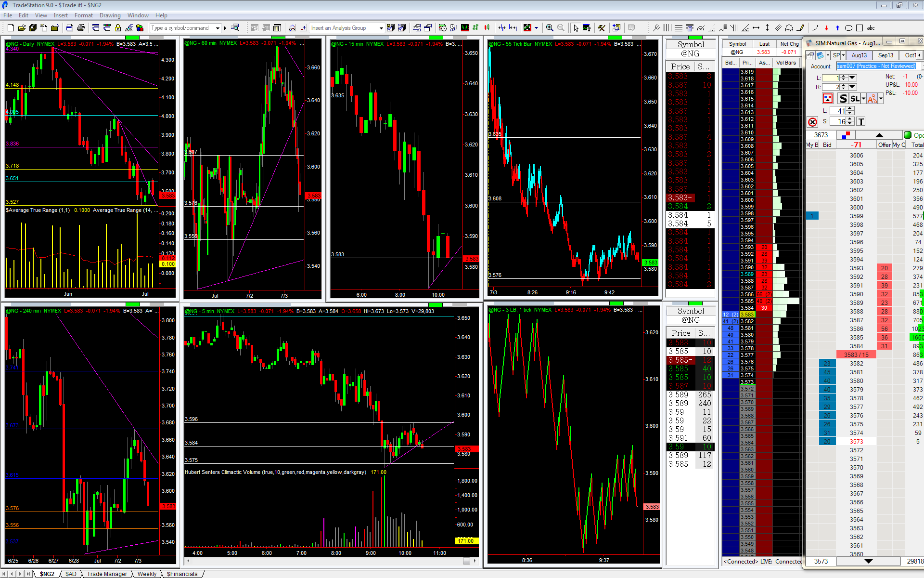Select the abc text drawing tool
This screenshot has height=578, width=924.
point(871,28)
